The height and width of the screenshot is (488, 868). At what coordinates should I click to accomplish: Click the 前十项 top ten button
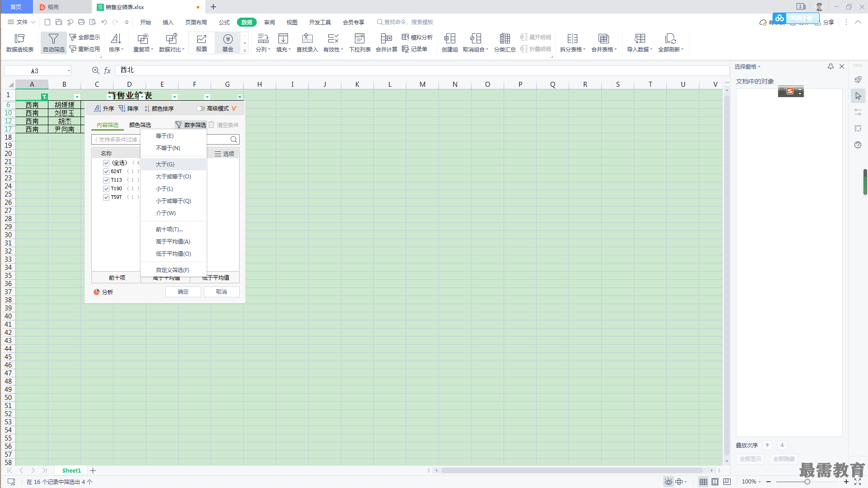(x=117, y=277)
